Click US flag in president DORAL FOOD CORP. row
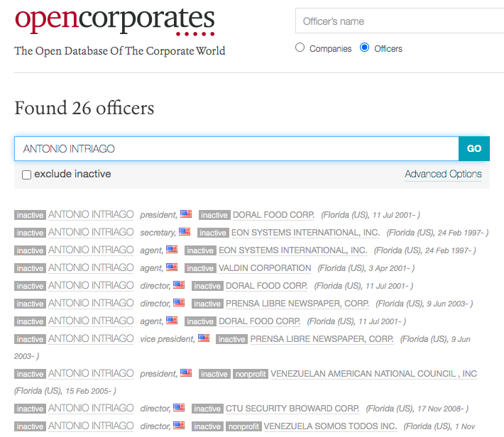 click(186, 214)
